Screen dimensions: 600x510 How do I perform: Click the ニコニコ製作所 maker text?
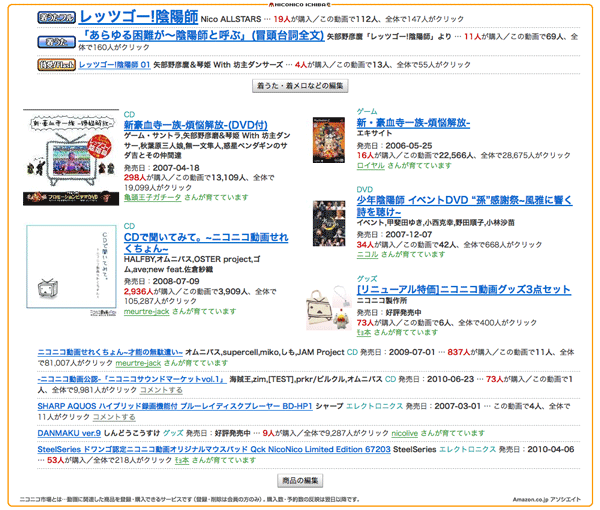pyautogui.click(x=382, y=301)
